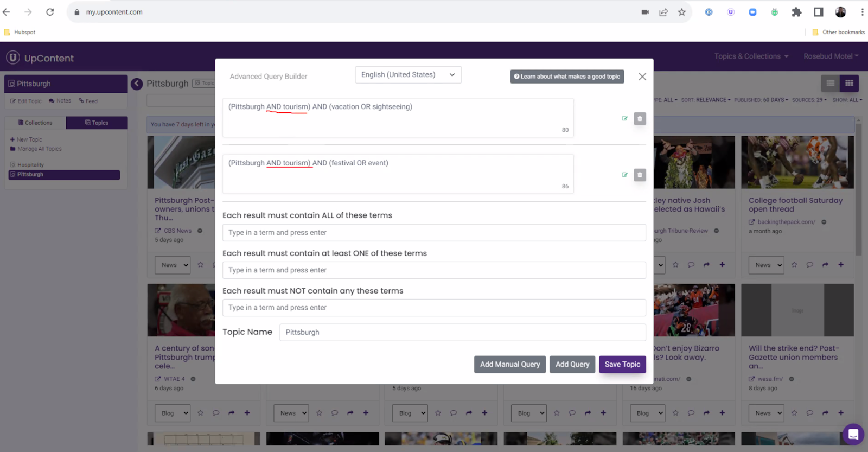Close the Advanced Query Builder dialog
This screenshot has height=452, width=868.
[642, 77]
